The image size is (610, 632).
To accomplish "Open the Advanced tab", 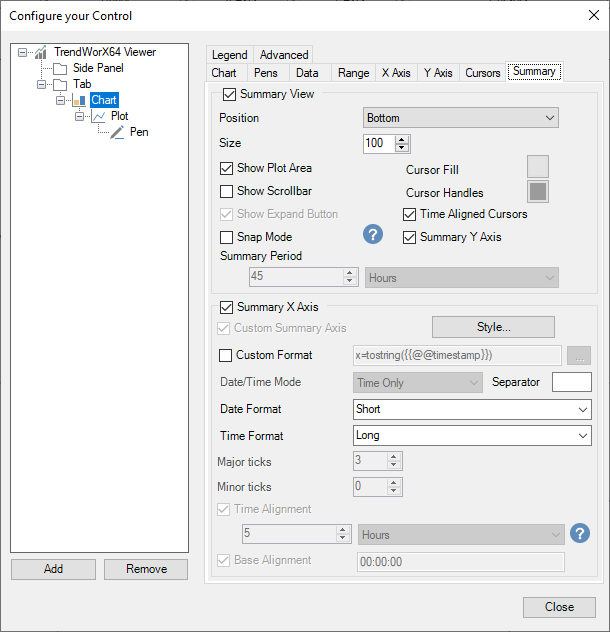I will click(284, 55).
